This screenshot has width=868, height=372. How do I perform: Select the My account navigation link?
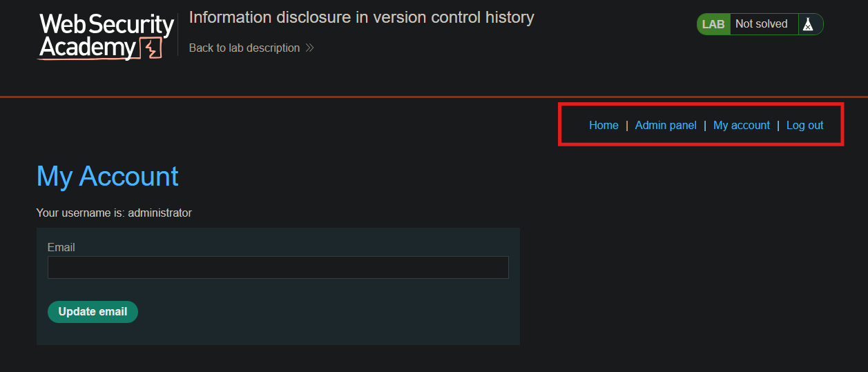click(x=742, y=125)
